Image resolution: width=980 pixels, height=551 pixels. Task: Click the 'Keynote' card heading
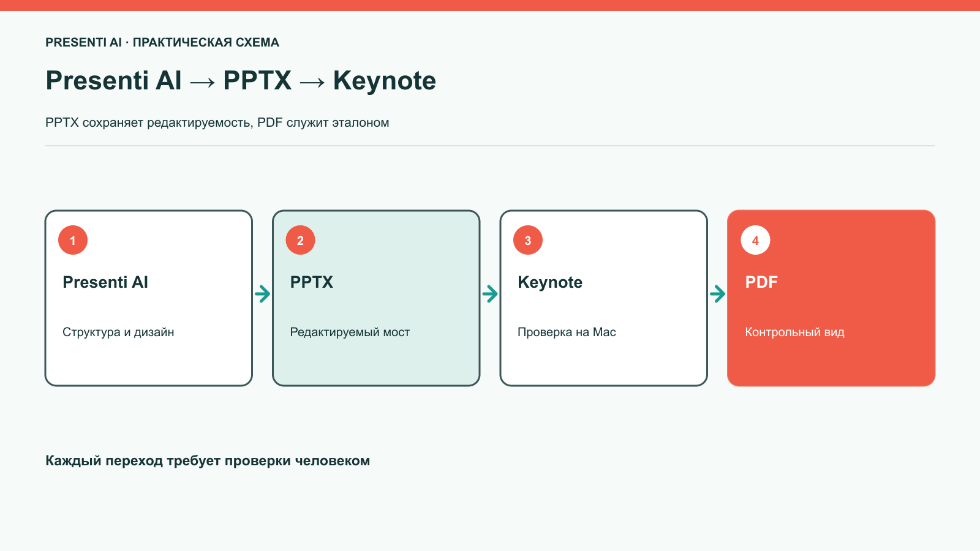pos(550,282)
